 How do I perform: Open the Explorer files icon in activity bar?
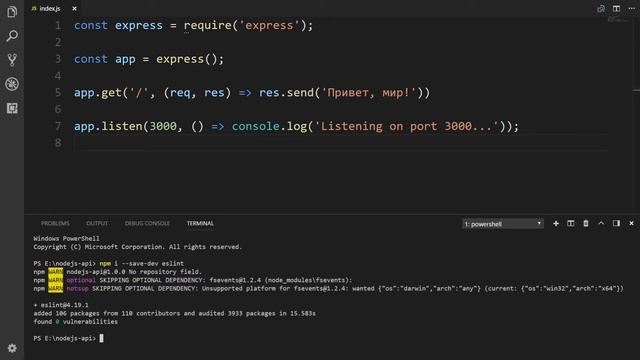pos(12,12)
